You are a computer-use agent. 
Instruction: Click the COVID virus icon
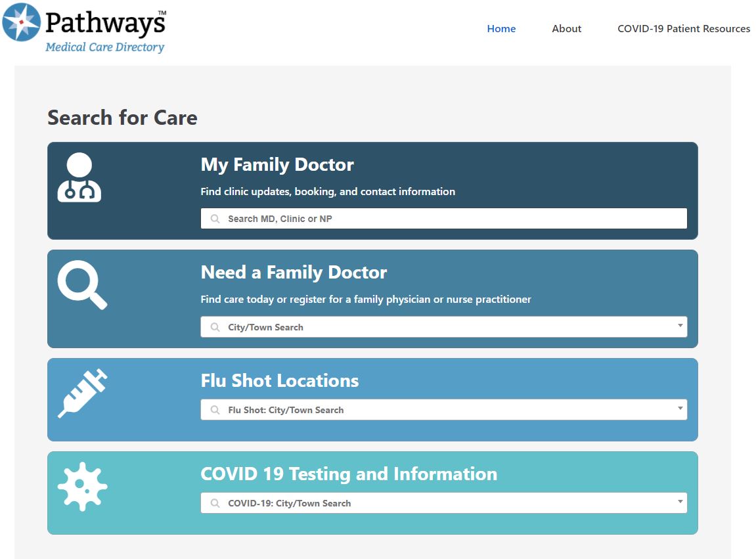(x=83, y=486)
